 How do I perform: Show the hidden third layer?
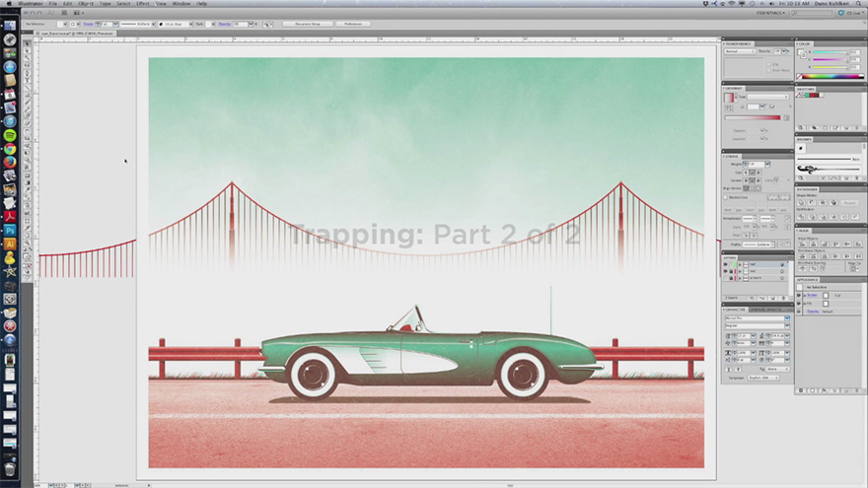(726, 278)
